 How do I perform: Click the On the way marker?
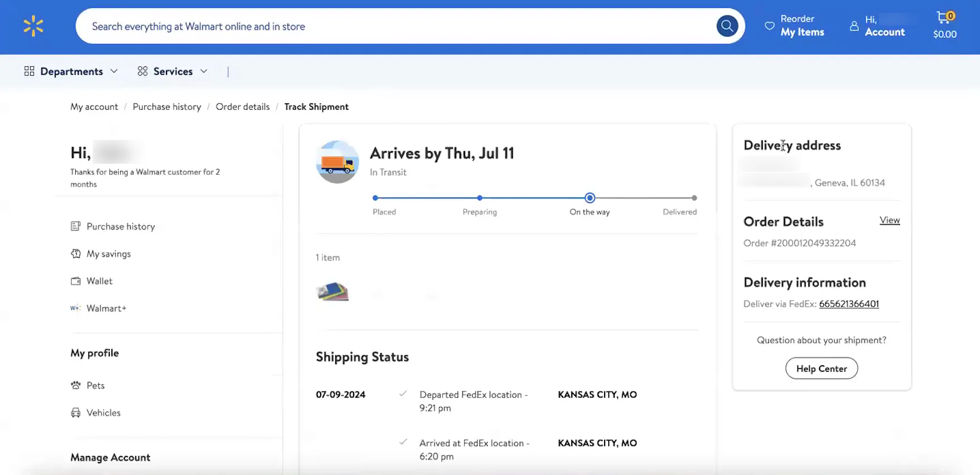[590, 198]
